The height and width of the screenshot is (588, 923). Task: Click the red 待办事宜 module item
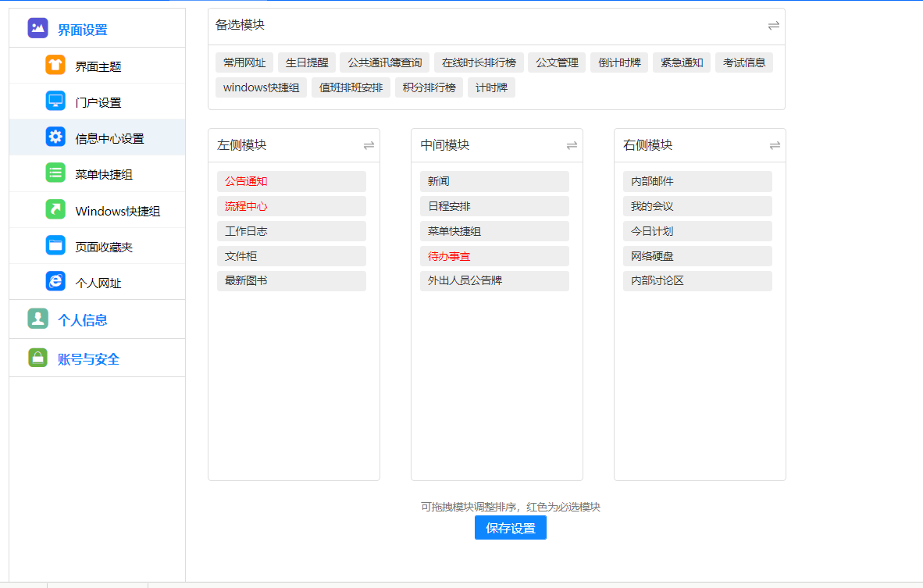pyautogui.click(x=449, y=256)
